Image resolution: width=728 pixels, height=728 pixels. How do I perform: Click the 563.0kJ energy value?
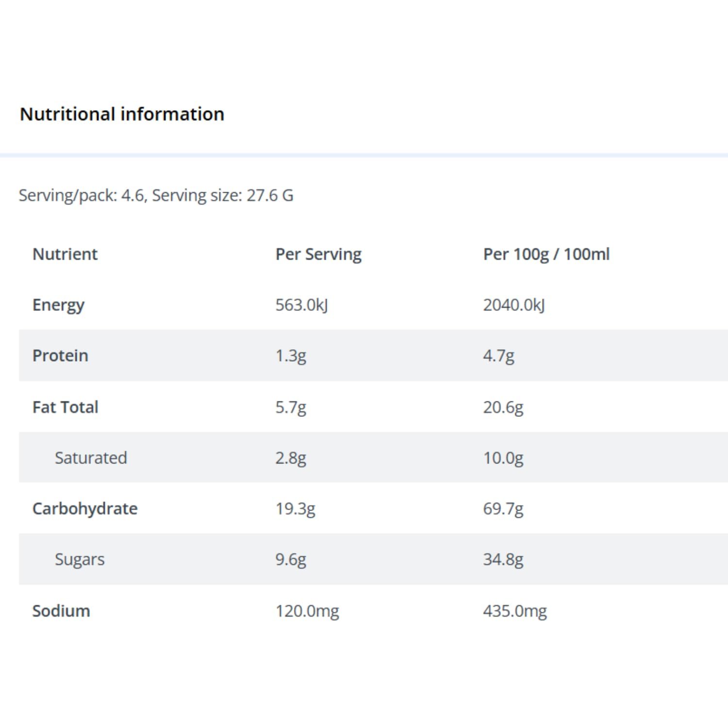coord(301,305)
